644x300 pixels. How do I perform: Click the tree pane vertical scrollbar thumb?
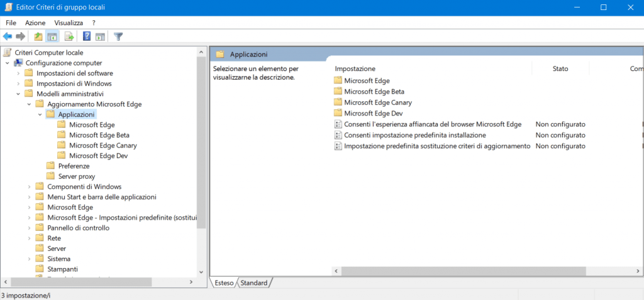[201, 142]
